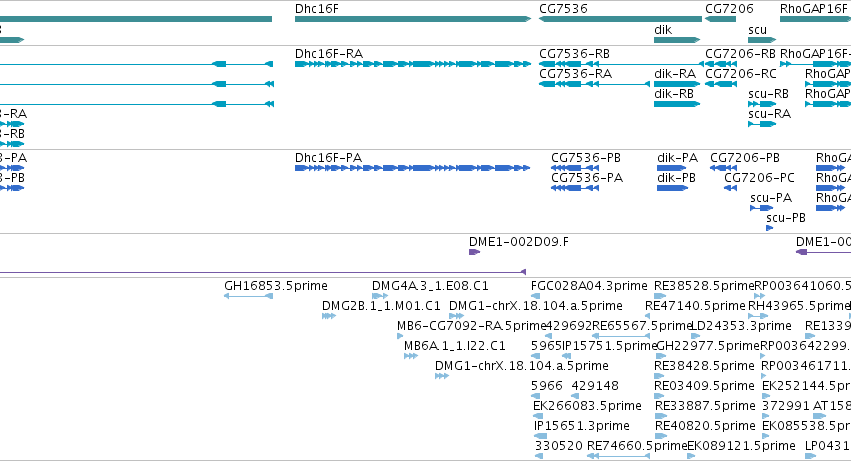Click the purple DME1-002D09.F marker
This screenshot has width=851, height=461.
474,252
